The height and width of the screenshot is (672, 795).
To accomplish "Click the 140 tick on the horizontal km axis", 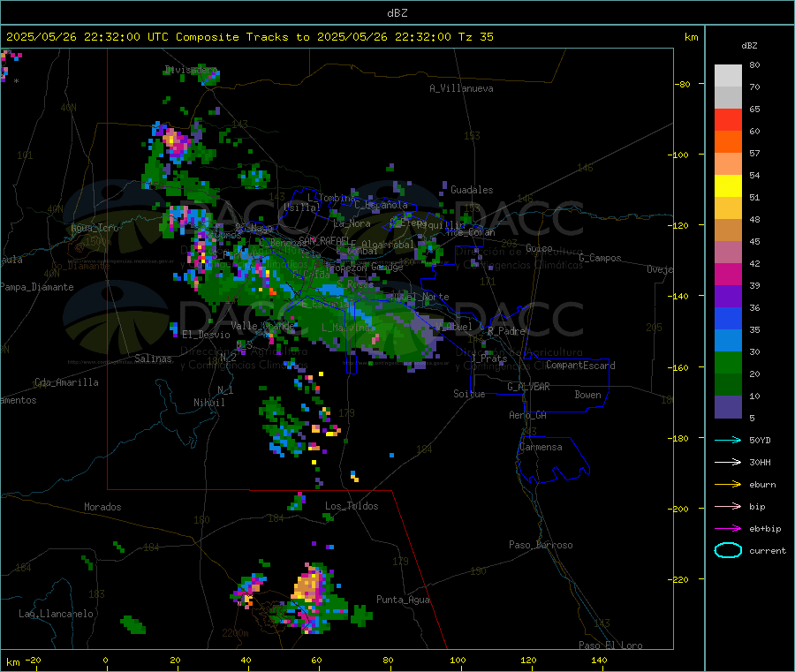I will click(x=599, y=660).
